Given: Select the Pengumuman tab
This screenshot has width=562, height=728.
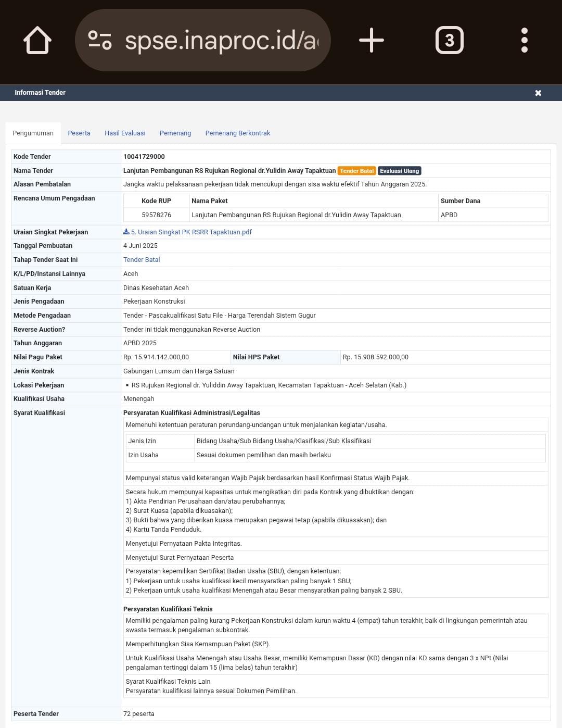Looking at the screenshot, I should [33, 133].
